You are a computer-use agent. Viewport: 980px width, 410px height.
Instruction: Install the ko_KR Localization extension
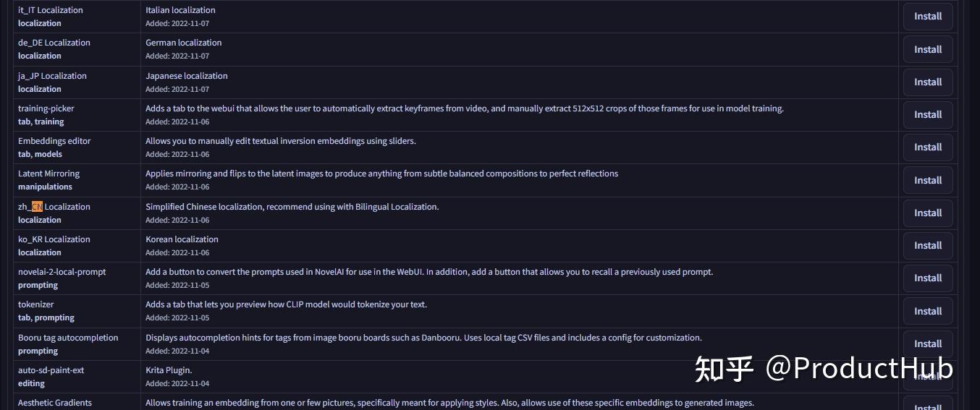[927, 246]
